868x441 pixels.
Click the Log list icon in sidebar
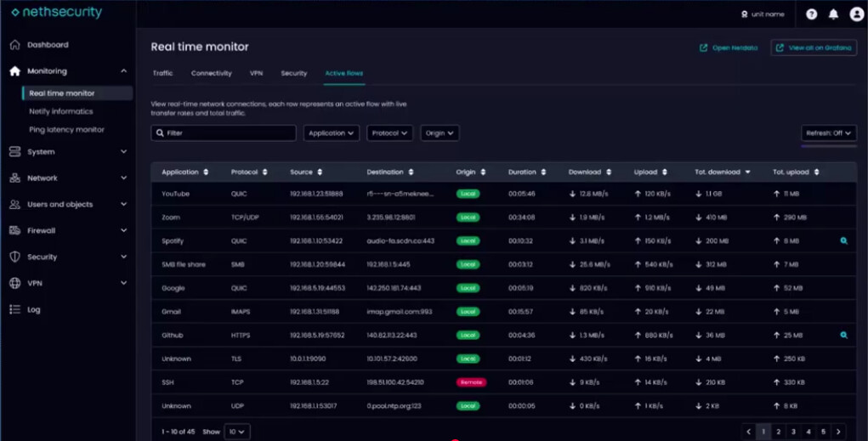(14, 310)
